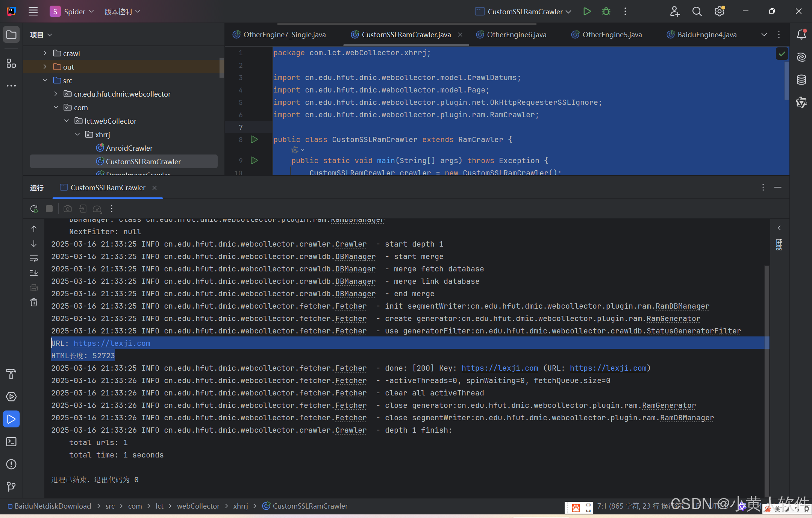Start debugging with the bug icon
This screenshot has width=812, height=518.
606,11
